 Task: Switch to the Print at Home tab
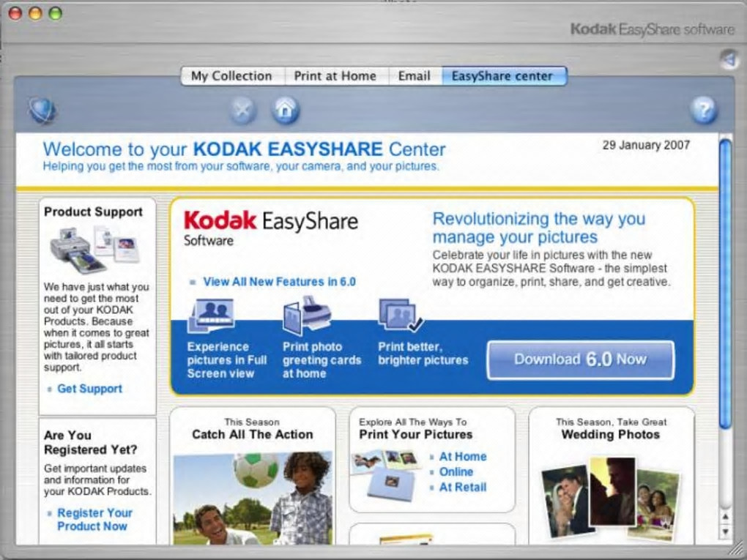(x=335, y=76)
